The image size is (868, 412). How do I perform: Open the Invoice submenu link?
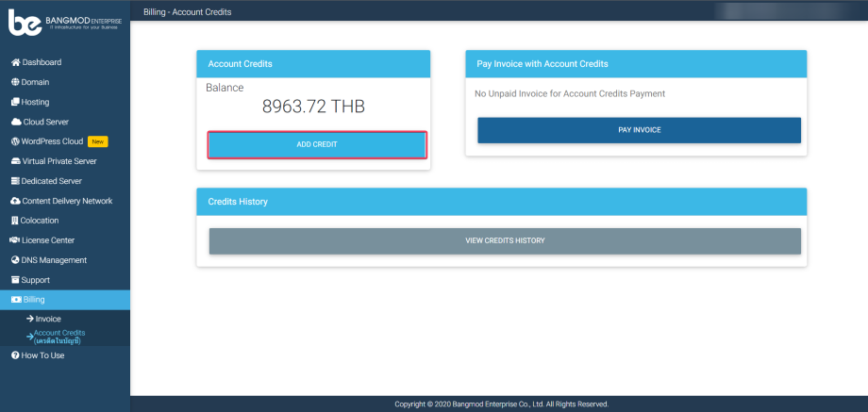click(x=48, y=319)
